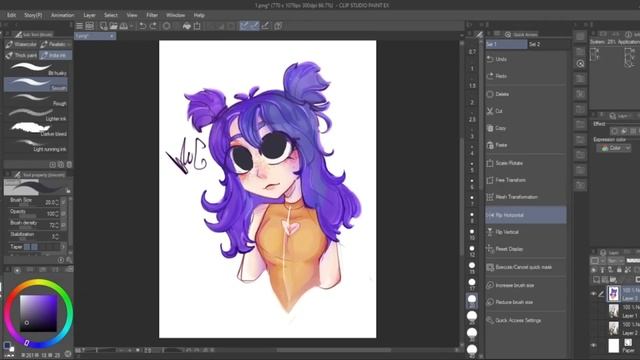Viewport: 640px width, 360px height.
Task: Click the Open file icon in command bar
Action: click(x=113, y=26)
